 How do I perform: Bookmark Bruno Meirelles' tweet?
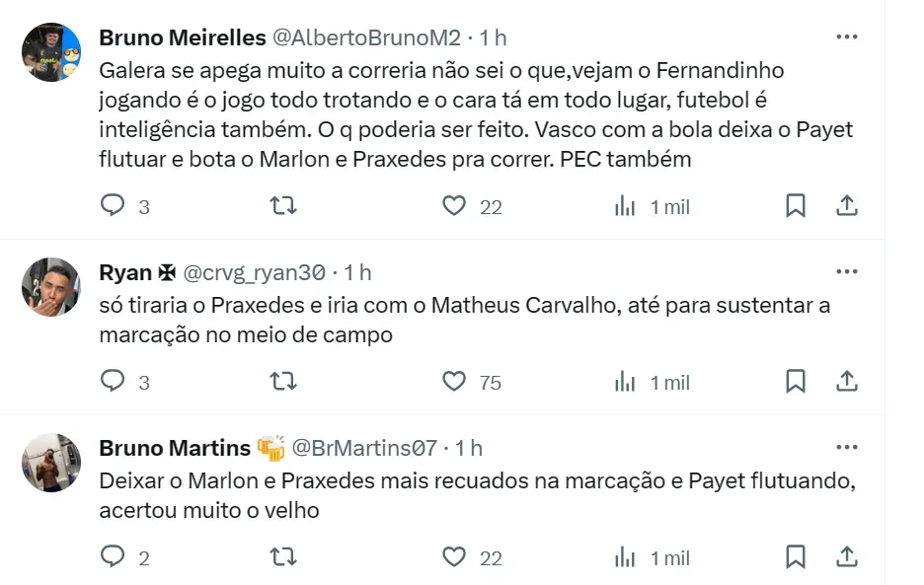796,205
